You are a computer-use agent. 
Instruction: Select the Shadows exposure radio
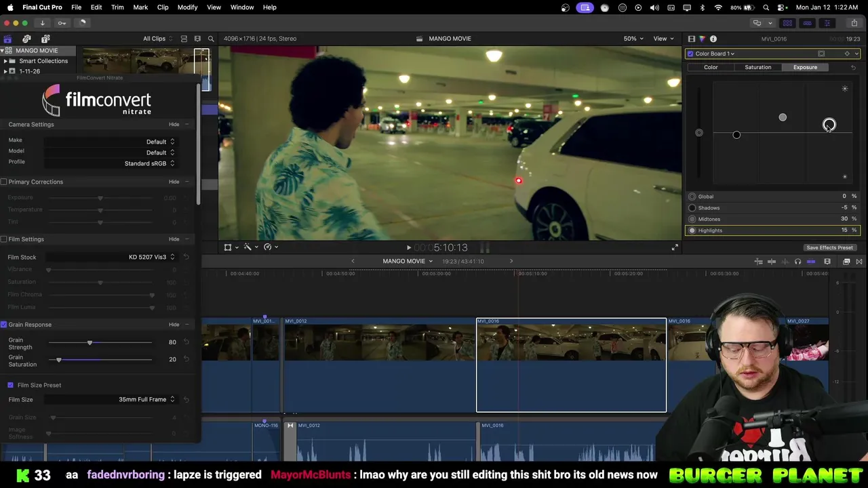tap(692, 208)
